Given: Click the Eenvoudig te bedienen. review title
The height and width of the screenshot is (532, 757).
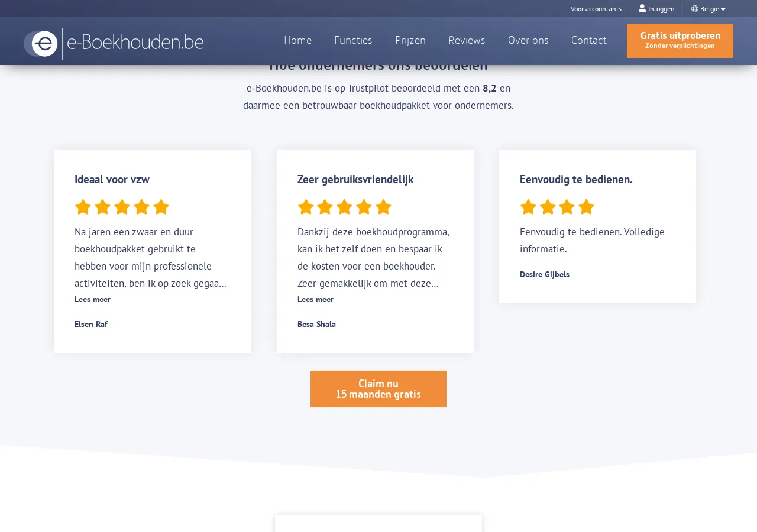Looking at the screenshot, I should tap(576, 179).
